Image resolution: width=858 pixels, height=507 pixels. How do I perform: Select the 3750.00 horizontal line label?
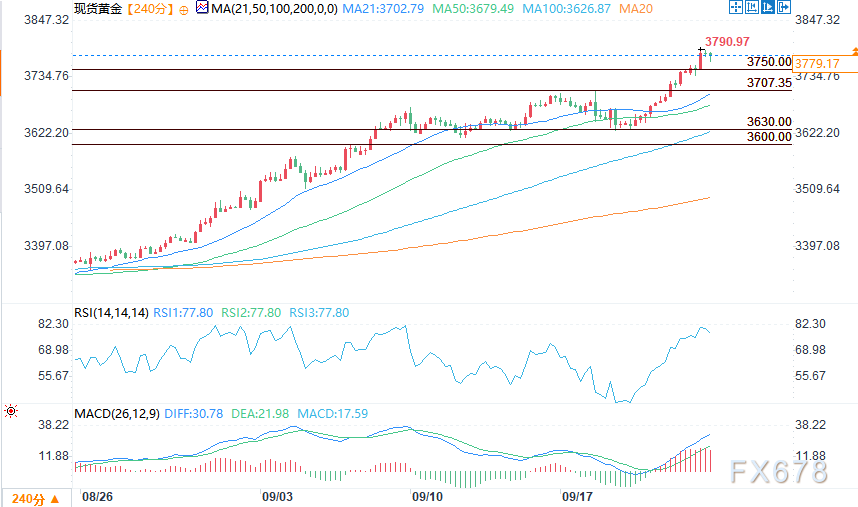(x=769, y=62)
